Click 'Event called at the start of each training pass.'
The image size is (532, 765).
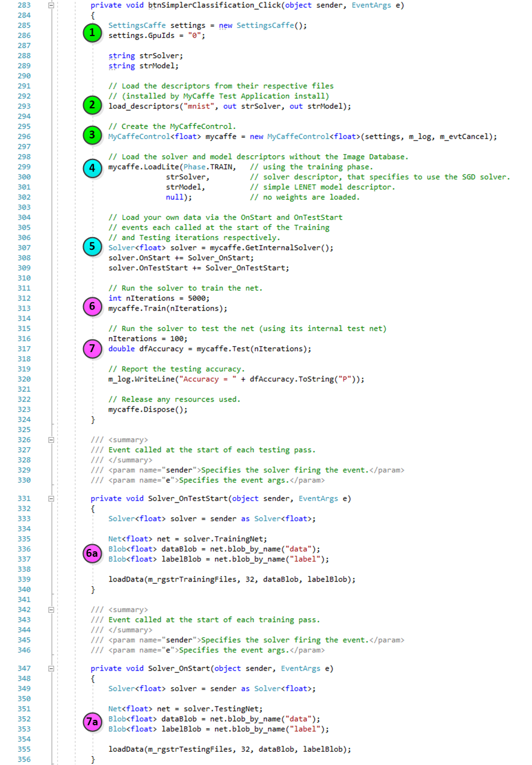(x=214, y=619)
